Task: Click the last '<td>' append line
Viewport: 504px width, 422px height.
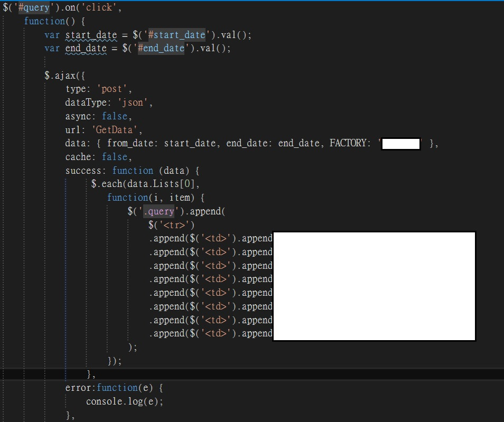Action: pos(211,334)
